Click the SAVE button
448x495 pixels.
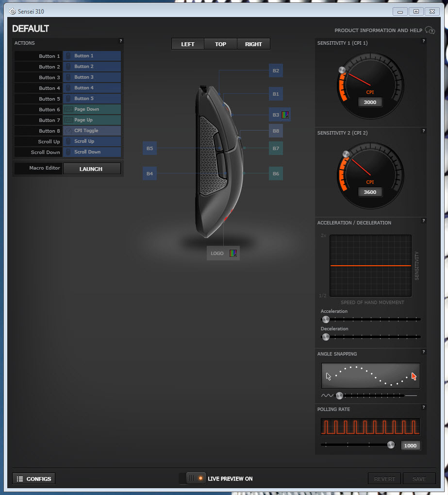click(x=419, y=478)
